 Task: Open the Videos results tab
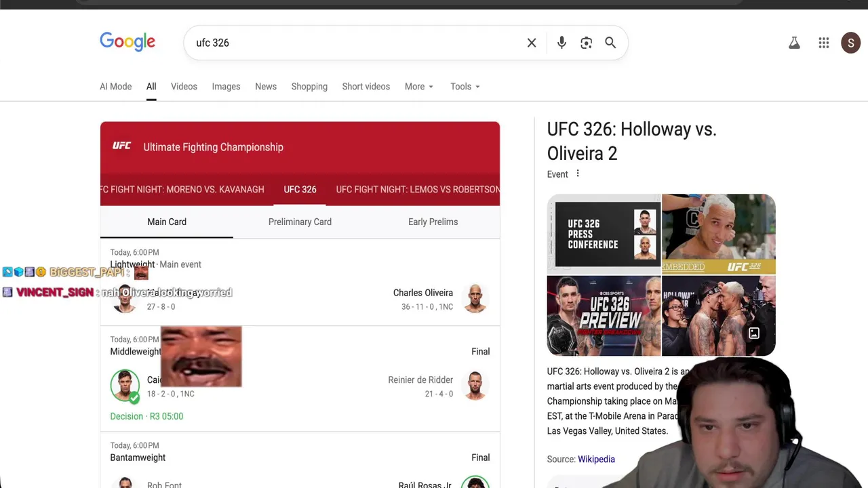(184, 86)
